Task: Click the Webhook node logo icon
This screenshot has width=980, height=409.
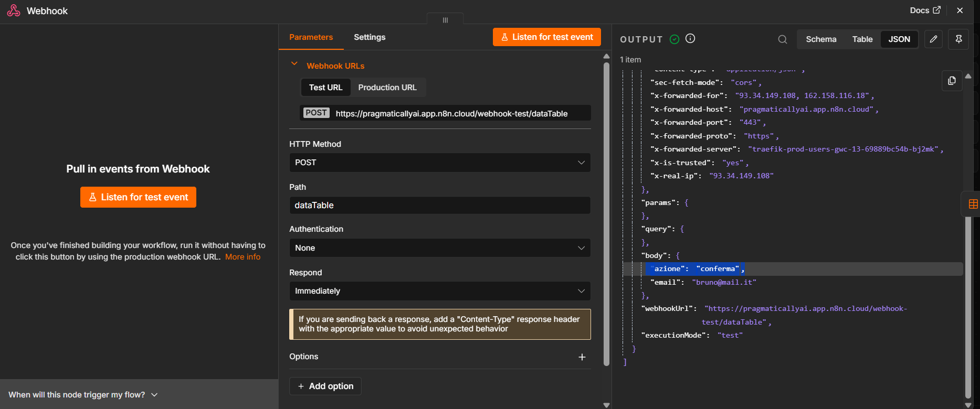Action: click(14, 10)
